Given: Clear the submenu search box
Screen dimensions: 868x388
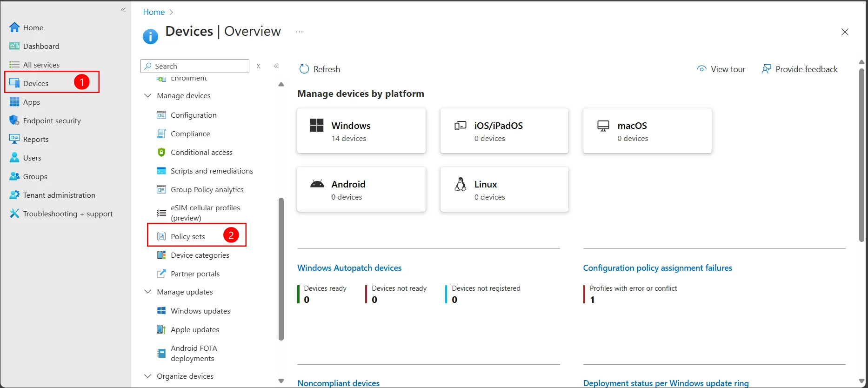Looking at the screenshot, I should [x=259, y=66].
